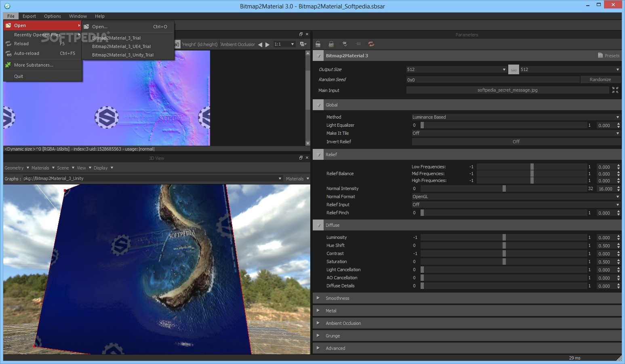Toggle the output size link chain button

click(513, 69)
